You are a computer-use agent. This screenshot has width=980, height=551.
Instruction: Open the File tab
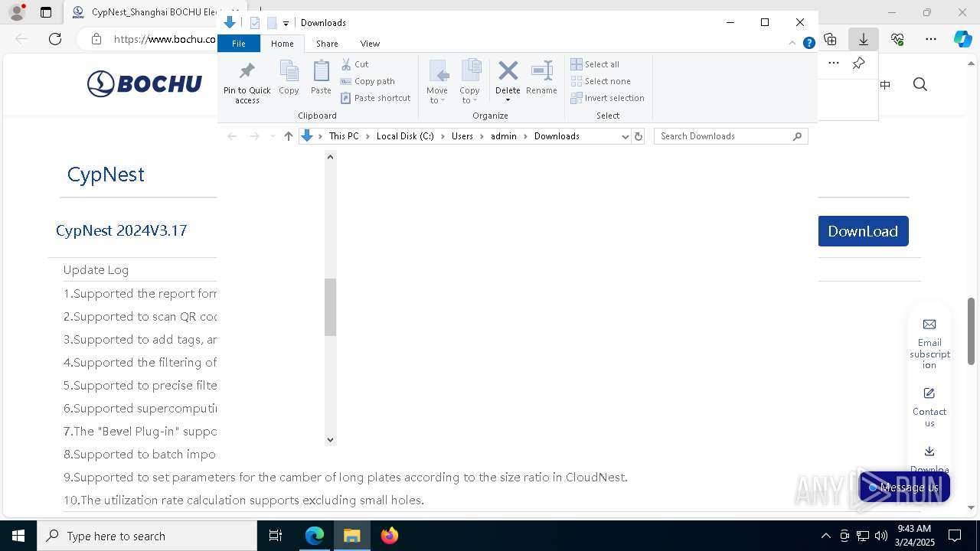click(x=239, y=44)
